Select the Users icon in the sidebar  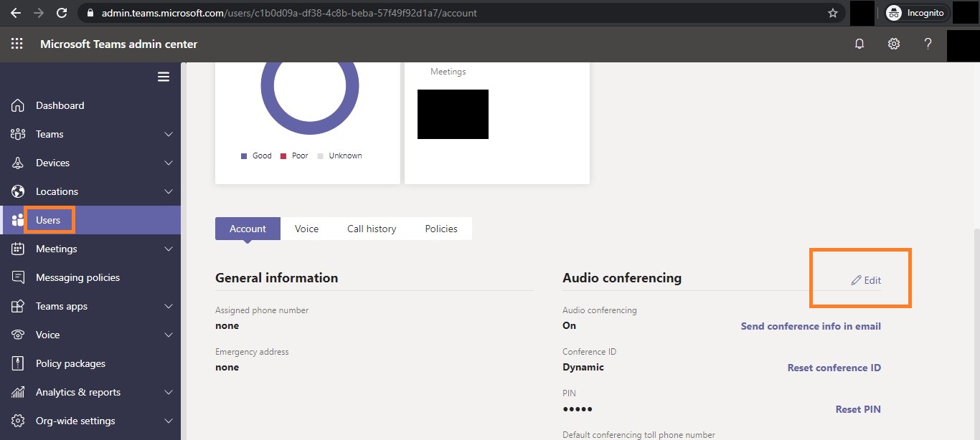coord(17,220)
